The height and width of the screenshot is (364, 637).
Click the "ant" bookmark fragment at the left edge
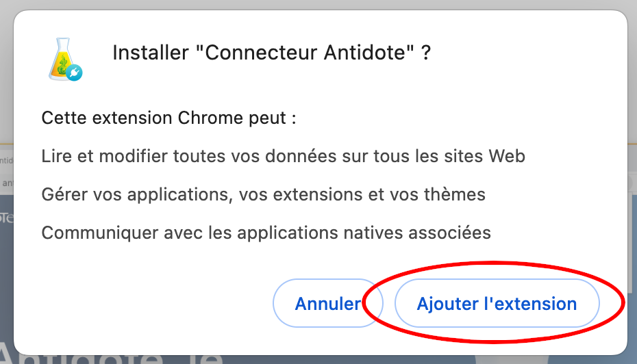(6, 183)
